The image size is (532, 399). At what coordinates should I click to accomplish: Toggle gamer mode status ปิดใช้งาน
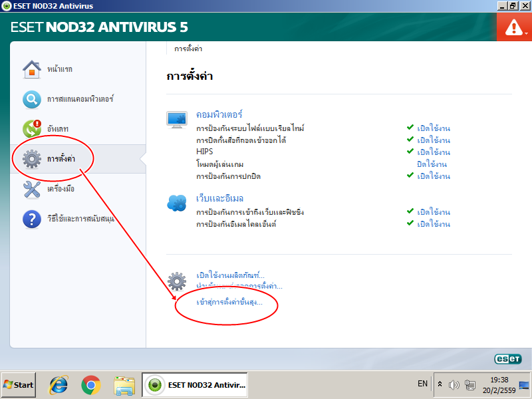[x=432, y=164]
